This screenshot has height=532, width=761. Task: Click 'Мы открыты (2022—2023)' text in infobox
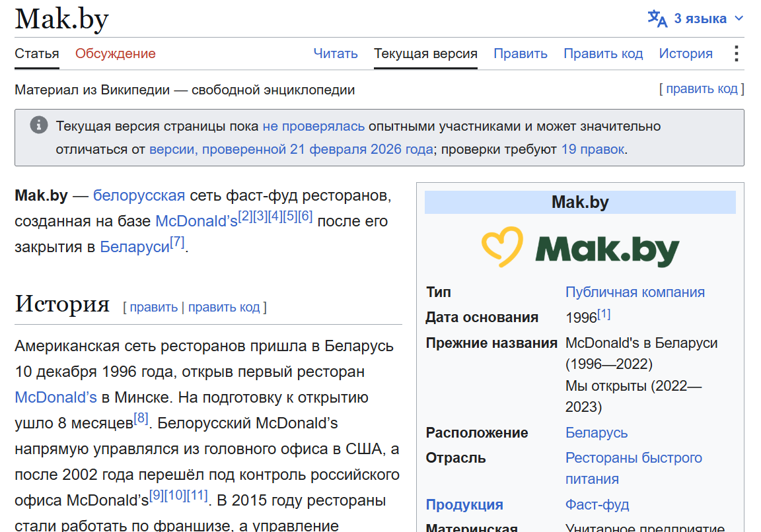click(634, 396)
